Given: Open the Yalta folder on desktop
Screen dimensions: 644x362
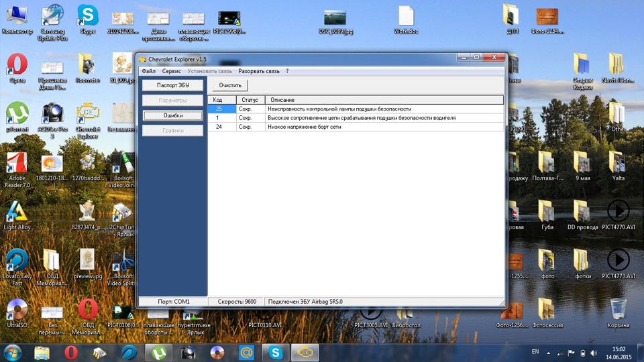Looking at the screenshot, I should 618,166.
